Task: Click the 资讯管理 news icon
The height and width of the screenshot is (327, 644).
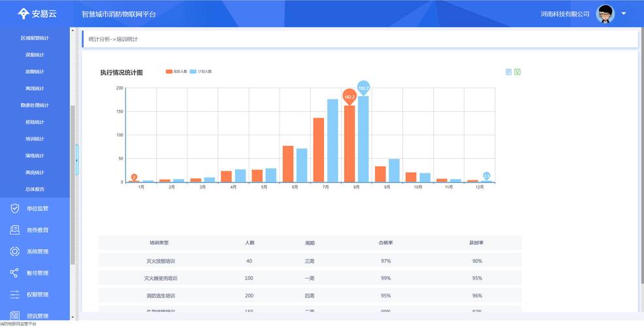Action: click(15, 316)
